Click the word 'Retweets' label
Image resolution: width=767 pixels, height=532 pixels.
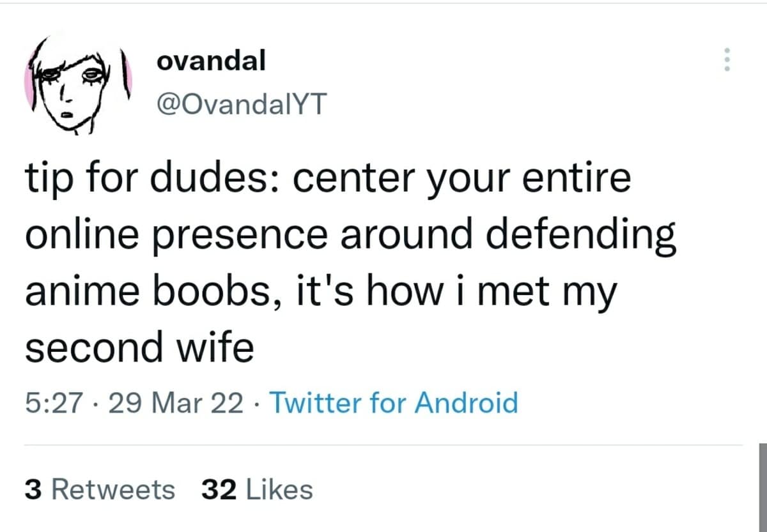pos(112,490)
